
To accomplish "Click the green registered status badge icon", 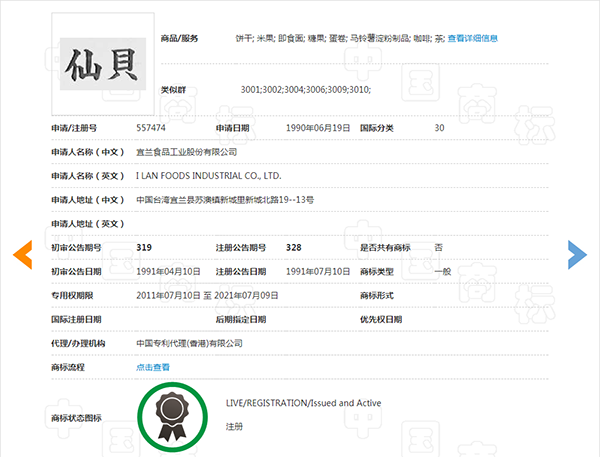I will (x=173, y=417).
